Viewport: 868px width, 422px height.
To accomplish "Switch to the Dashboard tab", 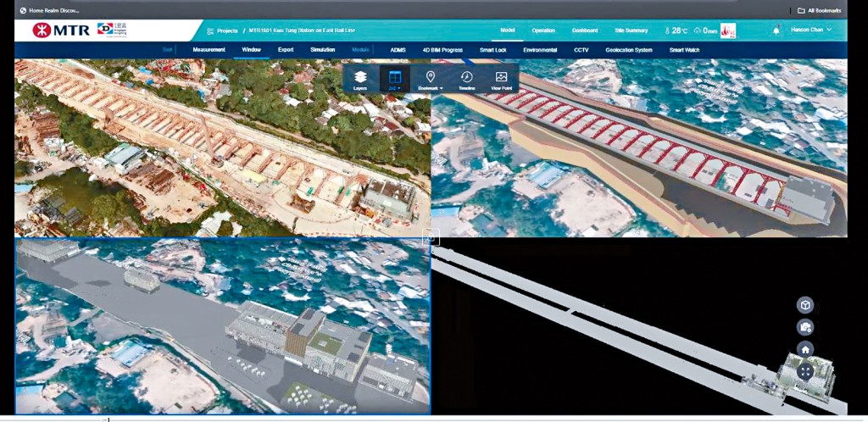I will (585, 31).
